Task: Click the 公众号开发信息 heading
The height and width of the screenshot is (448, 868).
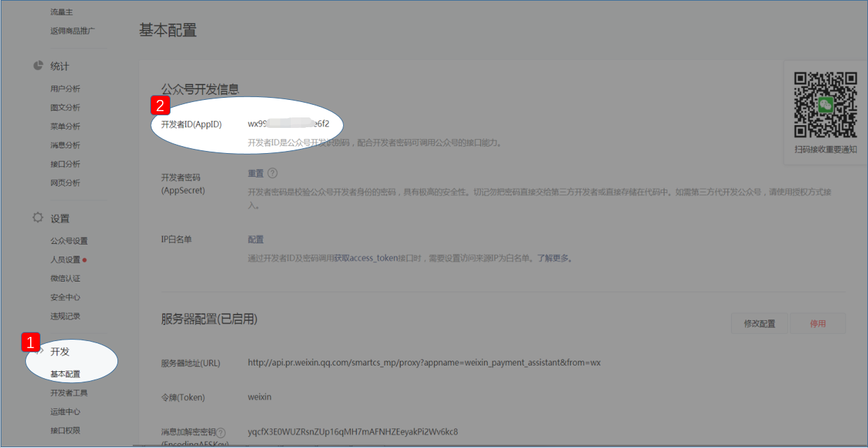Action: pyautogui.click(x=201, y=89)
